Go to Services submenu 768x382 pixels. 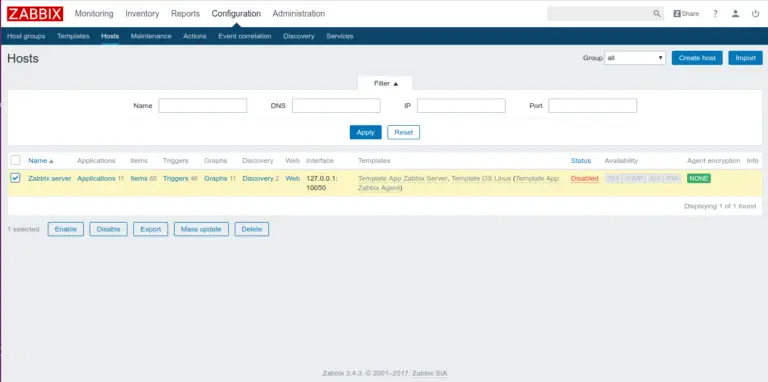[340, 36]
